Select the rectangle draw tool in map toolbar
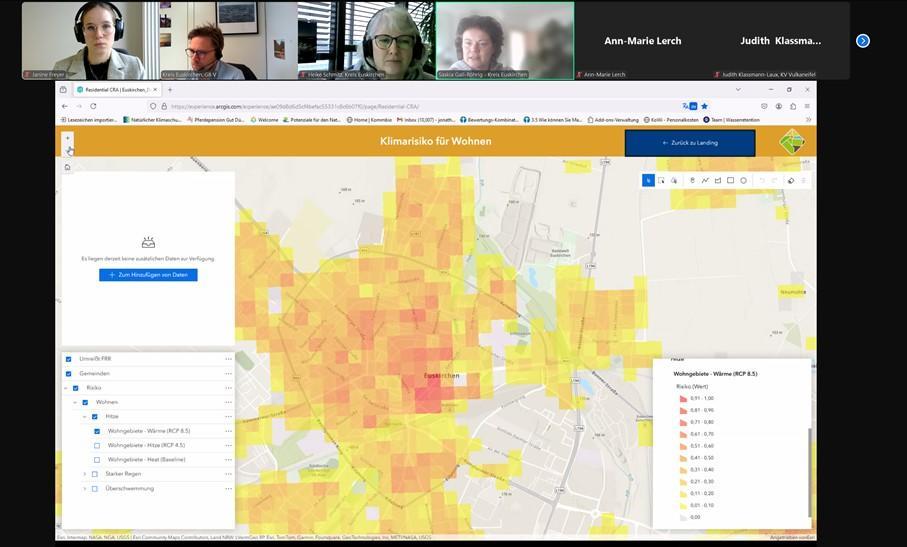The image size is (907, 547). [x=731, y=180]
